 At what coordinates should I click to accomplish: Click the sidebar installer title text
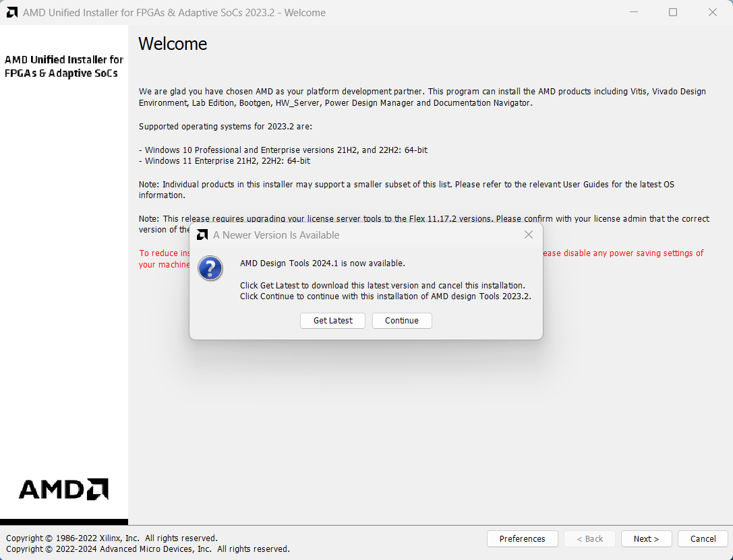pyautogui.click(x=63, y=67)
